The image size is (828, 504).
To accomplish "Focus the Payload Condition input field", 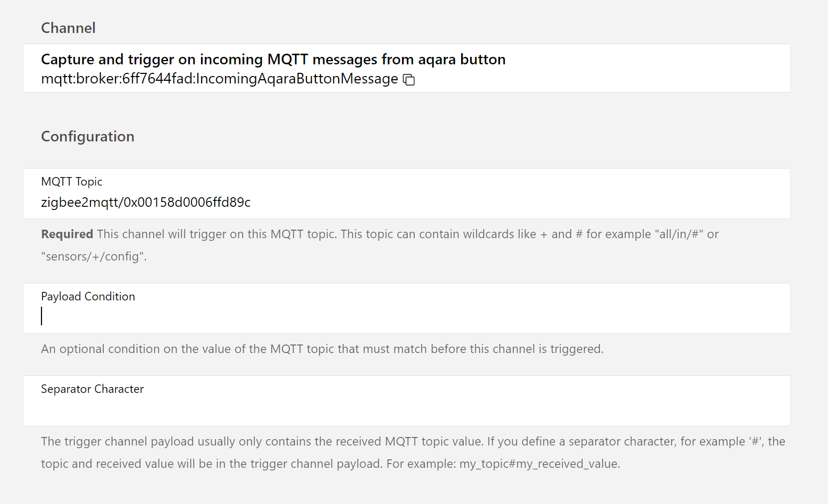I will [404, 317].
